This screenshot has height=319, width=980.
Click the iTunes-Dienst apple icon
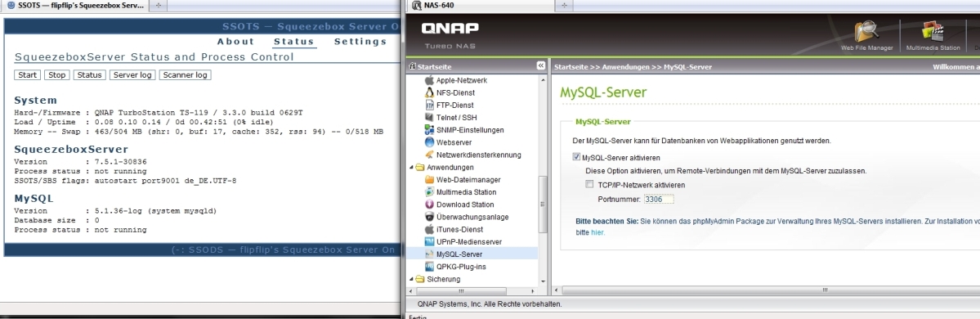tap(429, 230)
